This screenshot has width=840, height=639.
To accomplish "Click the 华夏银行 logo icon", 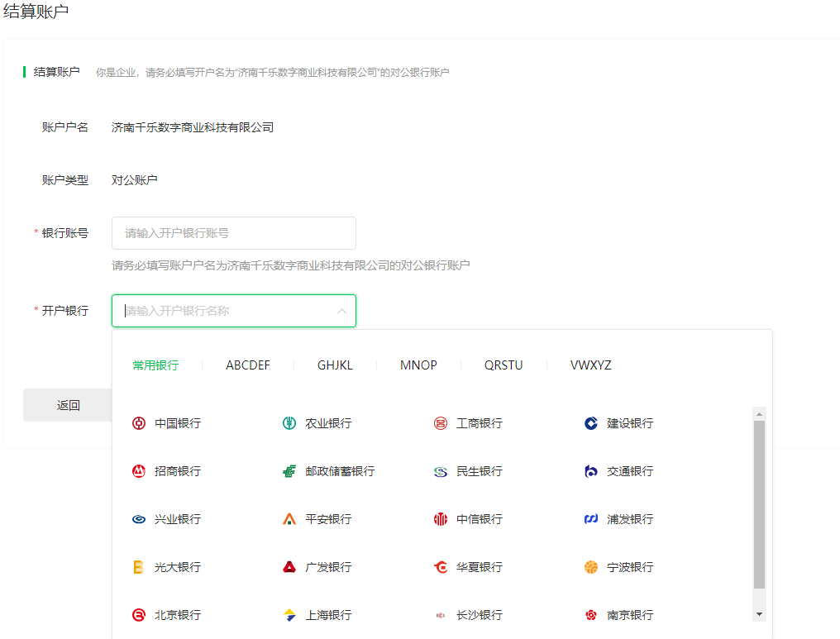I will point(441,567).
